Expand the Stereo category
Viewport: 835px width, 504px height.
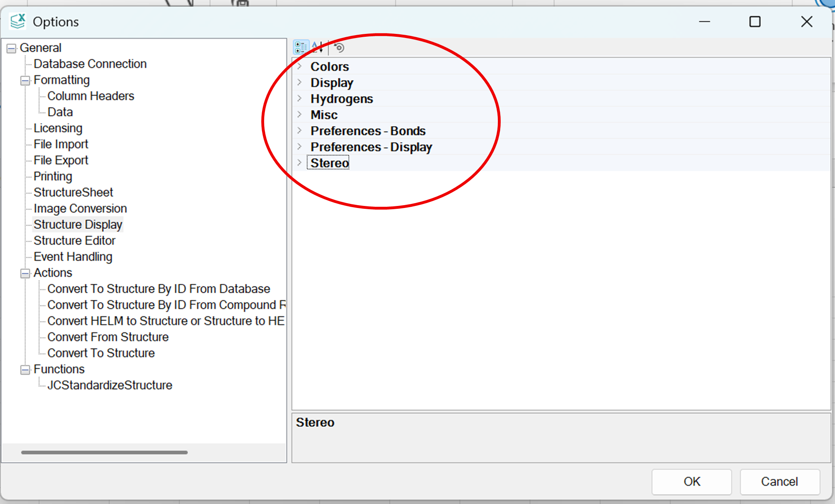299,163
